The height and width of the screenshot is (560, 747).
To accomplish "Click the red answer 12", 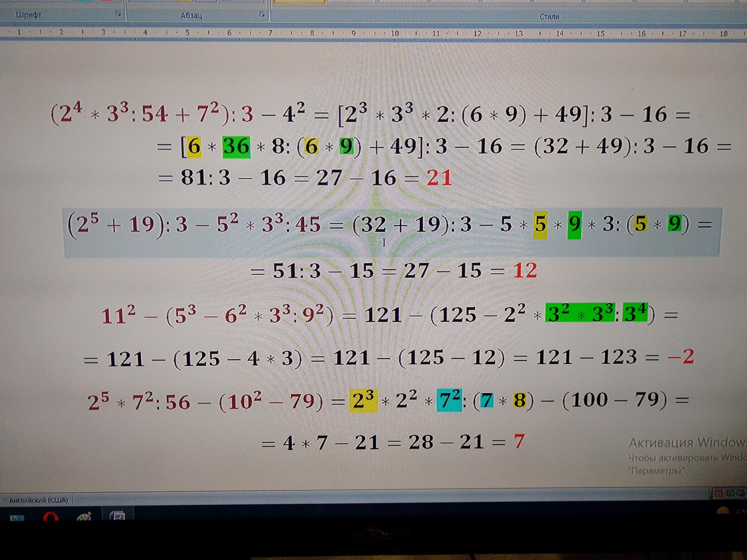I will click(525, 270).
